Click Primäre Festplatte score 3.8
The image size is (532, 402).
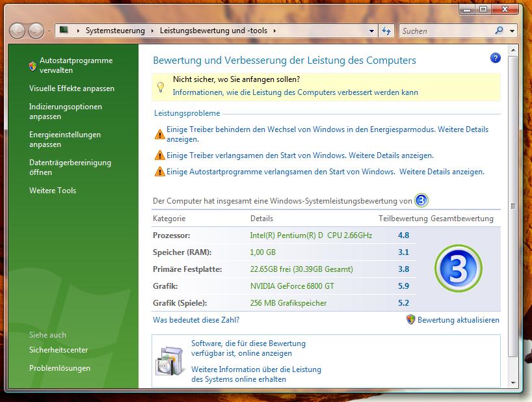[x=403, y=269]
